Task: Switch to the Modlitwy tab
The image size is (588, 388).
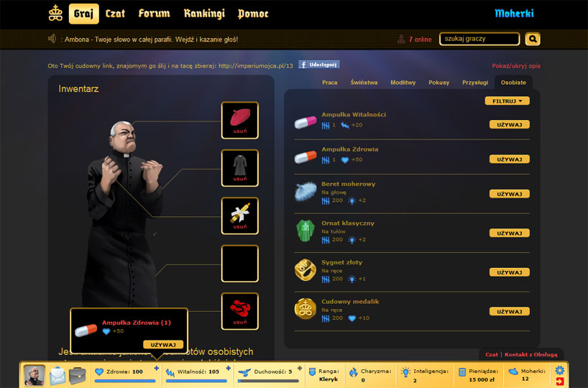Action: [x=403, y=83]
